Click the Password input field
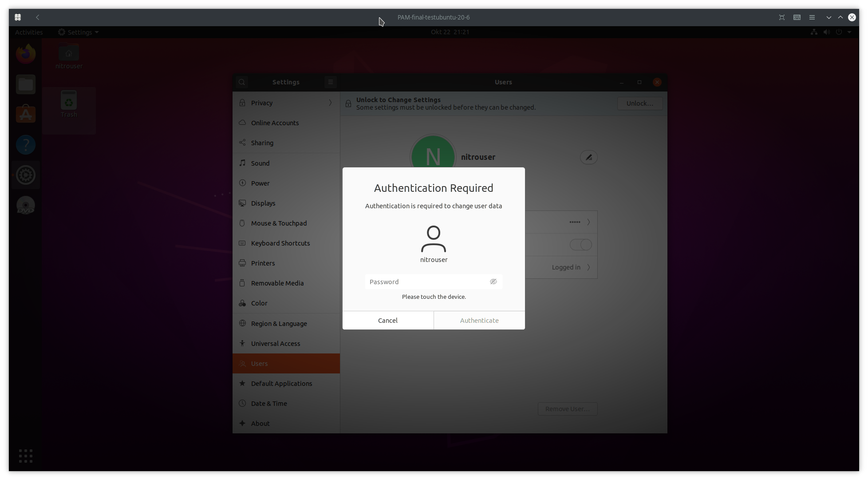 (434, 282)
